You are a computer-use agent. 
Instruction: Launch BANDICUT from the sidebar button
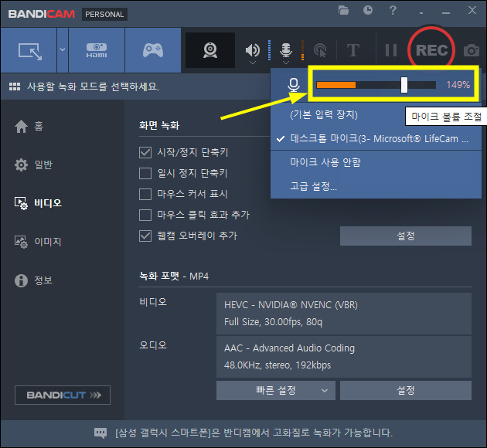click(x=63, y=395)
